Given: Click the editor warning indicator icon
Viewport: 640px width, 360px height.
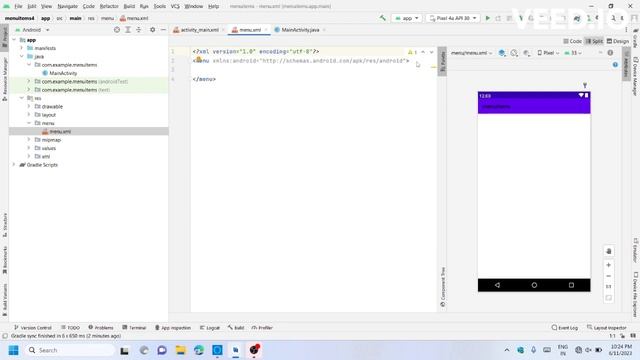Looking at the screenshot, I should tap(412, 52).
